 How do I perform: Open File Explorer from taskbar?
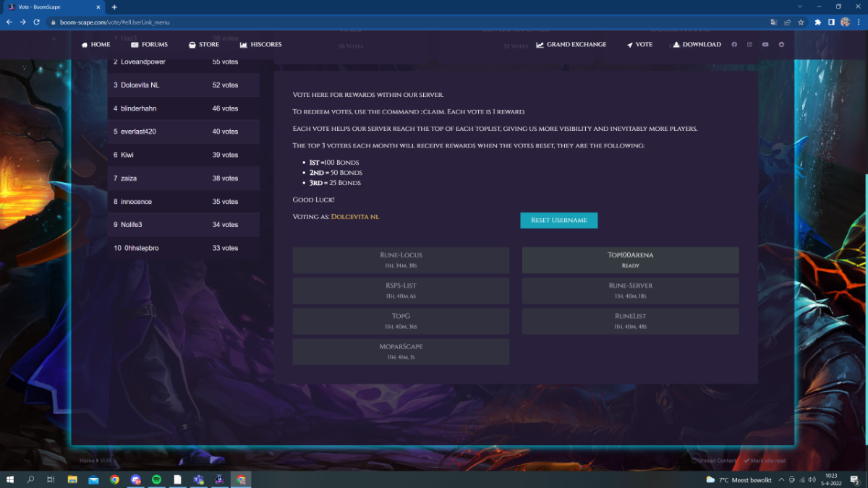[x=72, y=479]
